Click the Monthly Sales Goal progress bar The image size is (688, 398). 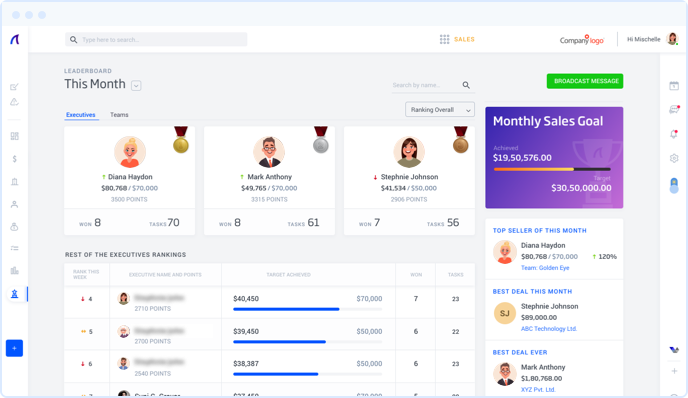pyautogui.click(x=552, y=169)
